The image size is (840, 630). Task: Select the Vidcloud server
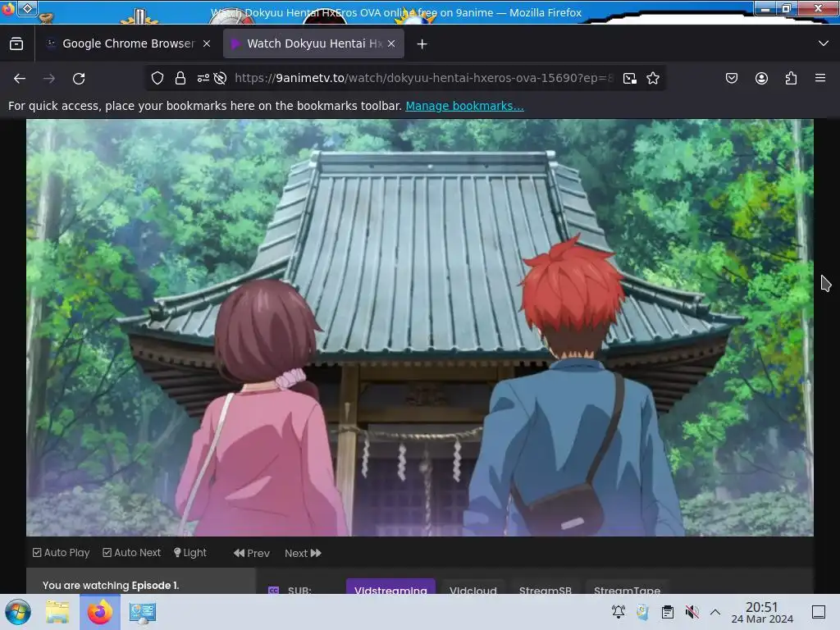pos(473,588)
